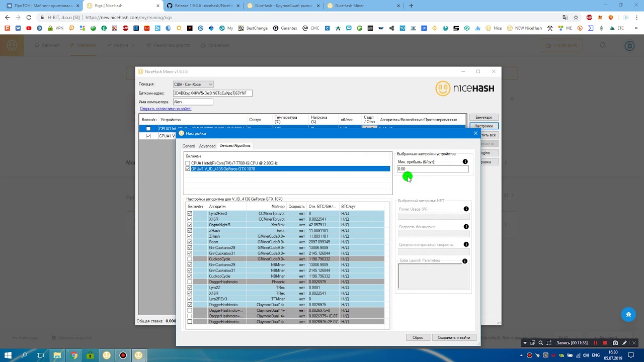Viewport: 644px width, 362px height.
Task: Click the Имя компьютера field containing Alien
Action: point(193,102)
